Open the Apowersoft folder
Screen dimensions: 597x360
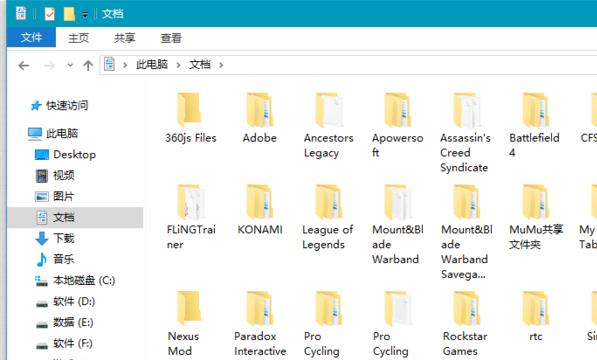(x=397, y=126)
